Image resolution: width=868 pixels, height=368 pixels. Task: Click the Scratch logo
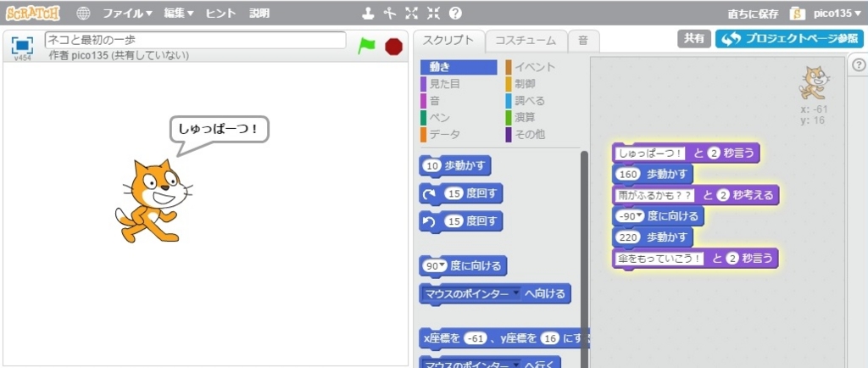pyautogui.click(x=33, y=14)
